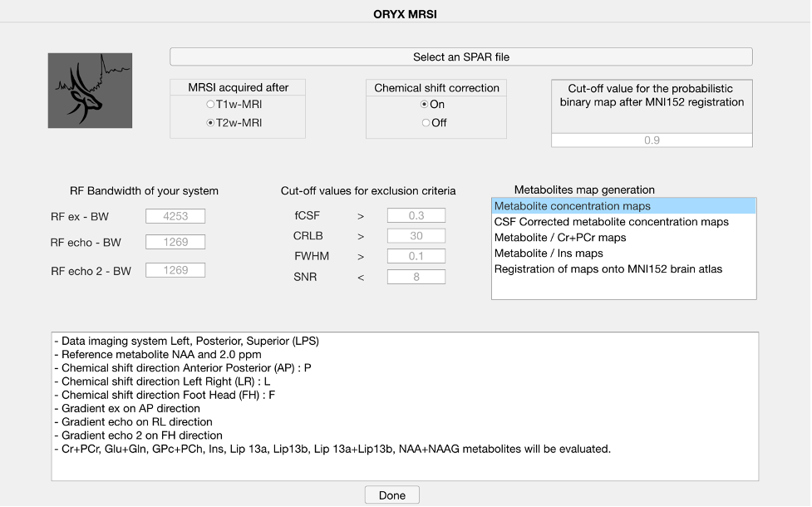Click the SNR cut-off field
Image resolution: width=812 pixels, height=507 pixels.
(416, 277)
